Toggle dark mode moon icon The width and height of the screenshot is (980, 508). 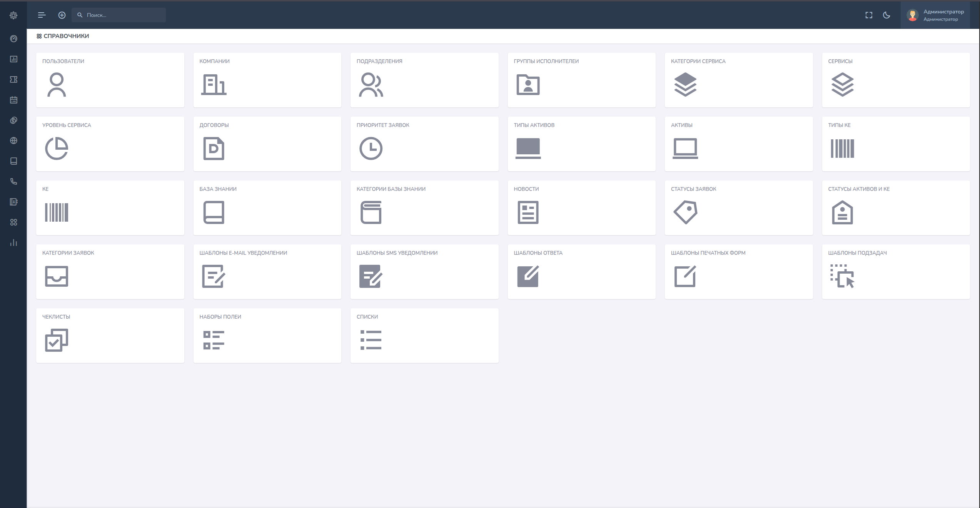point(887,15)
